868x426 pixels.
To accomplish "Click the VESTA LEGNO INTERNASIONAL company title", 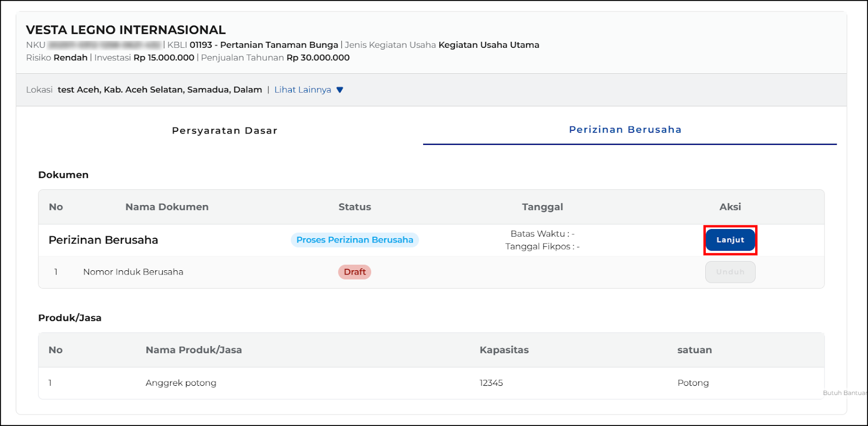I will [126, 30].
